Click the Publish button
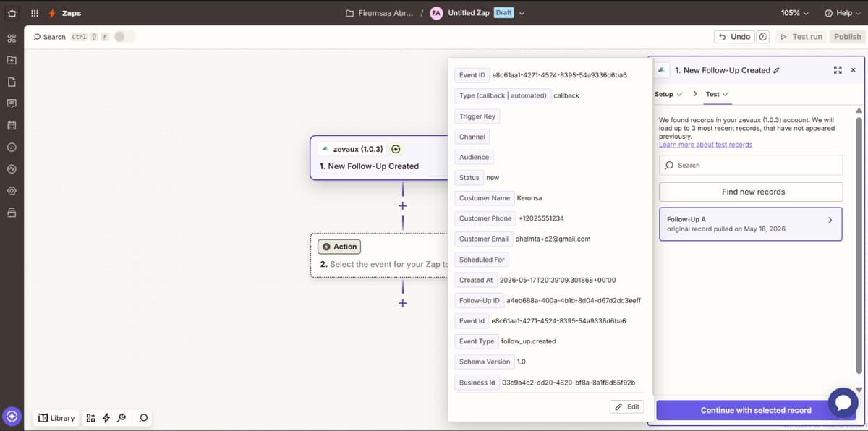Image resolution: width=868 pixels, height=431 pixels. (847, 37)
